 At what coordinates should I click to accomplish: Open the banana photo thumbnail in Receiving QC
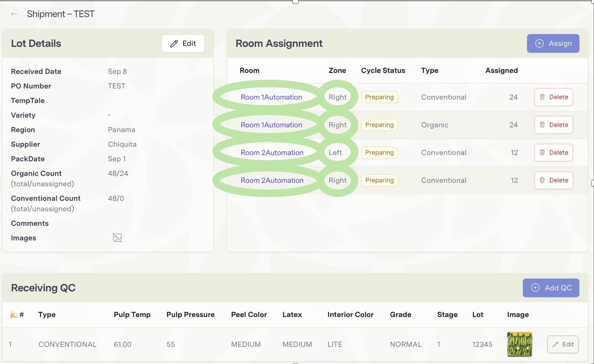(519, 344)
